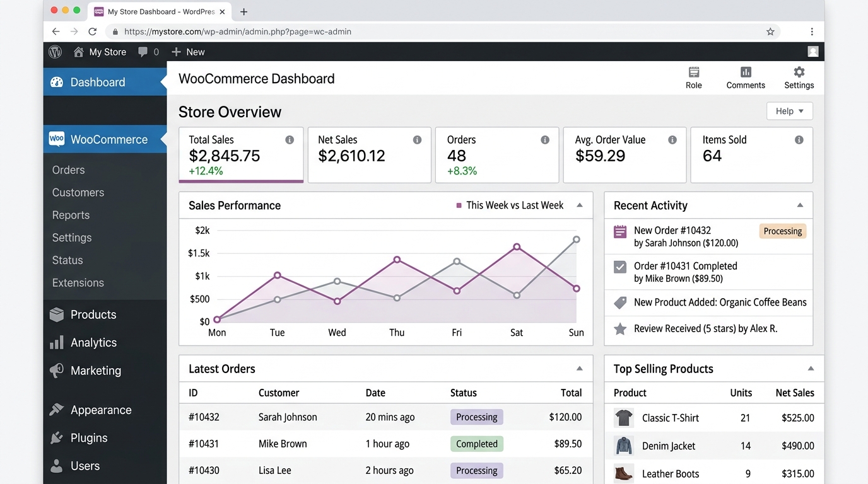Open the Help dropdown
868x484 pixels.
click(789, 111)
